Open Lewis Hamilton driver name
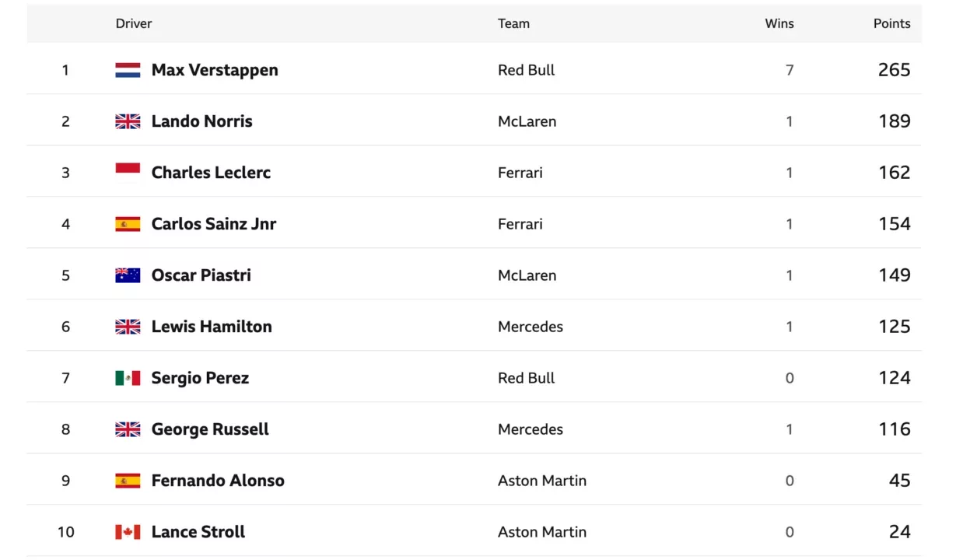The height and width of the screenshot is (560, 970). click(x=212, y=327)
